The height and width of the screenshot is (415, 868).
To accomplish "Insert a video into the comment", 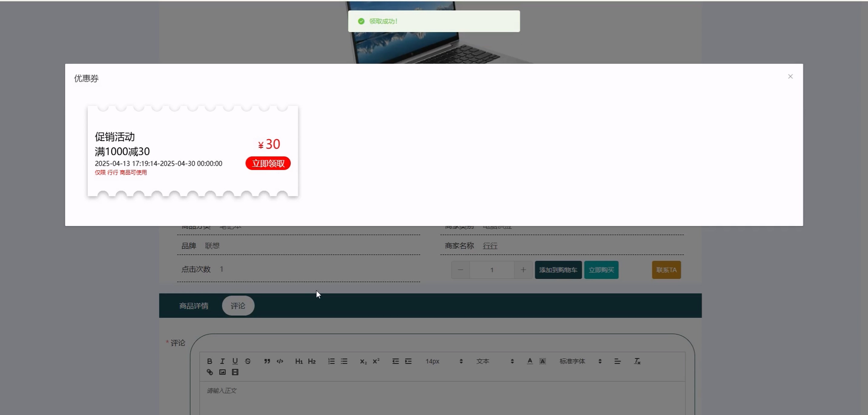I will pyautogui.click(x=235, y=372).
